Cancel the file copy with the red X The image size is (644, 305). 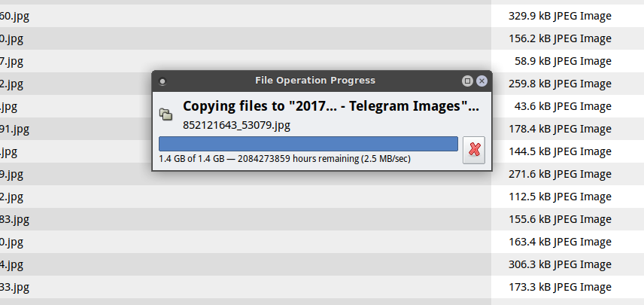pos(474,150)
